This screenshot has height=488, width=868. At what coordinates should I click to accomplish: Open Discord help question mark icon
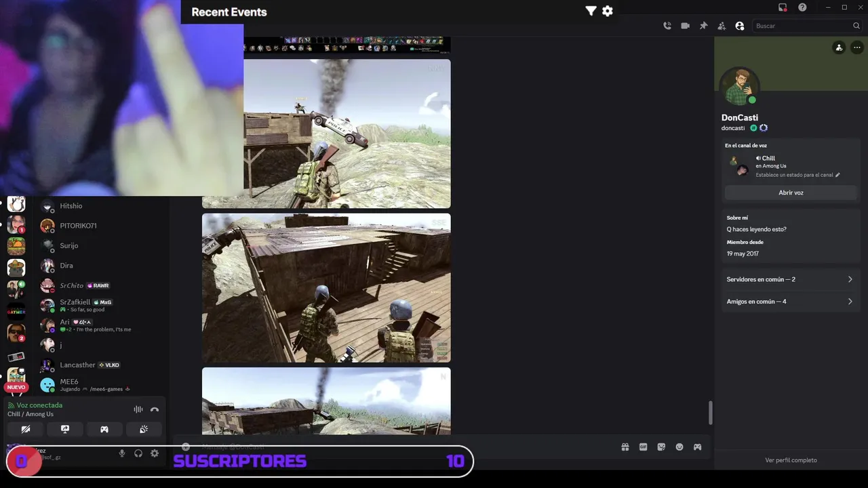[x=802, y=7]
